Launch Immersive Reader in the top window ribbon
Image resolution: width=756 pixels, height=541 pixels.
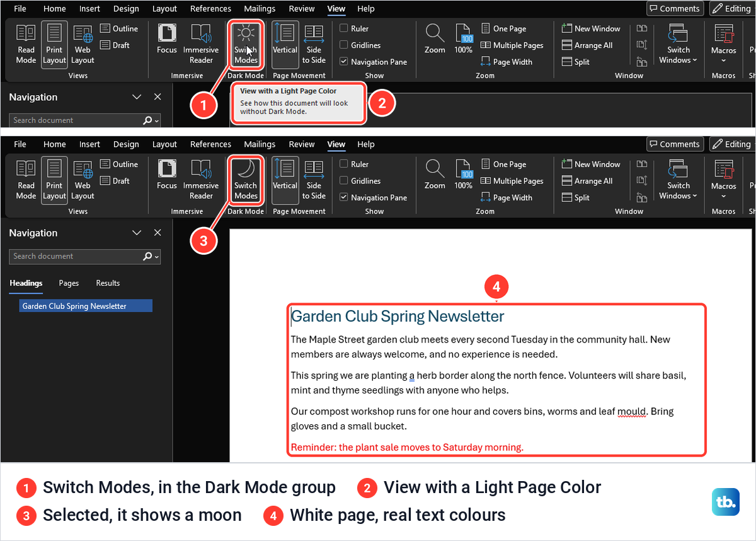click(201, 44)
